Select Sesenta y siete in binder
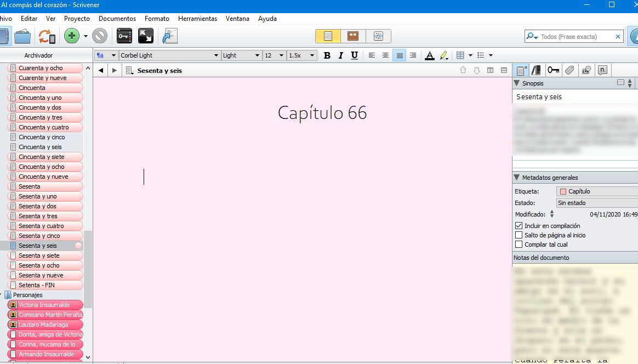The width and height of the screenshot is (638, 364). click(x=45, y=255)
